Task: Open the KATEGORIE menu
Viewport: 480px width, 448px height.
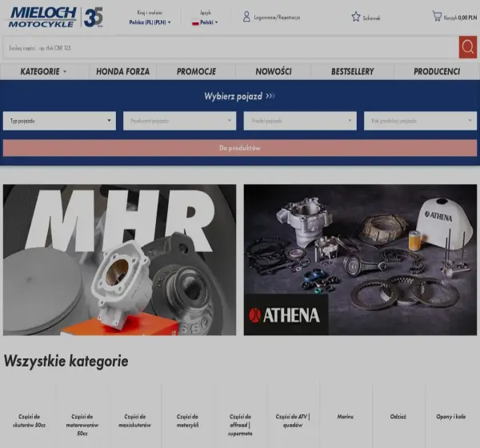Action: 43,72
